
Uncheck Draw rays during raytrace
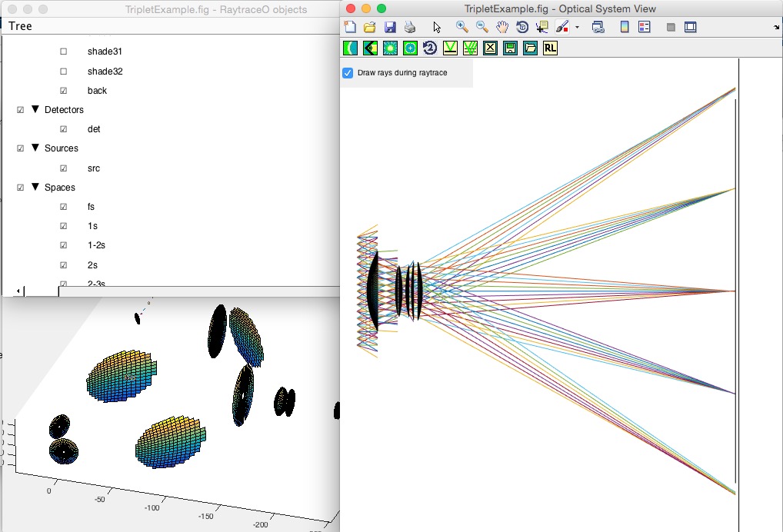[348, 73]
